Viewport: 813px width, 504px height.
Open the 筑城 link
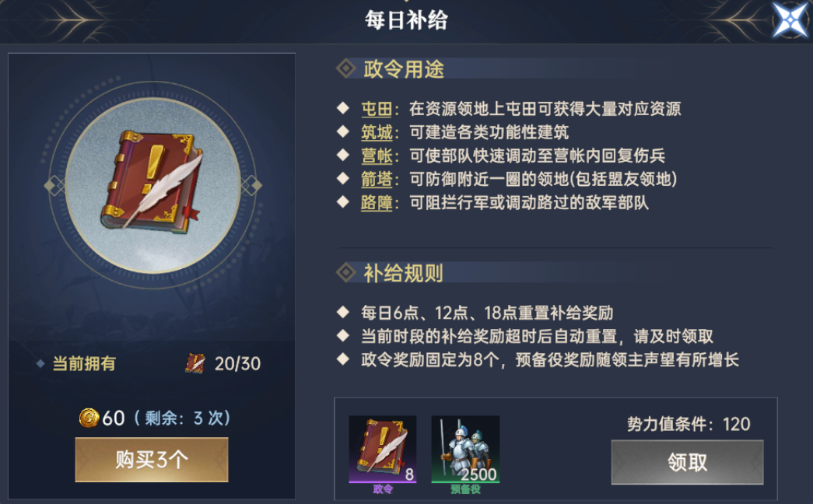377,132
